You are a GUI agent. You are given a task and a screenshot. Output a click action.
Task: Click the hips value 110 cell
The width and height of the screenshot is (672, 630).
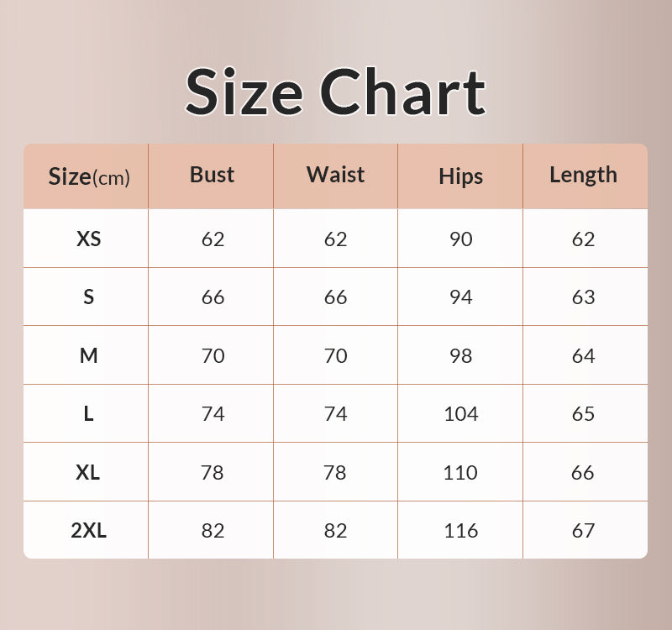point(460,473)
